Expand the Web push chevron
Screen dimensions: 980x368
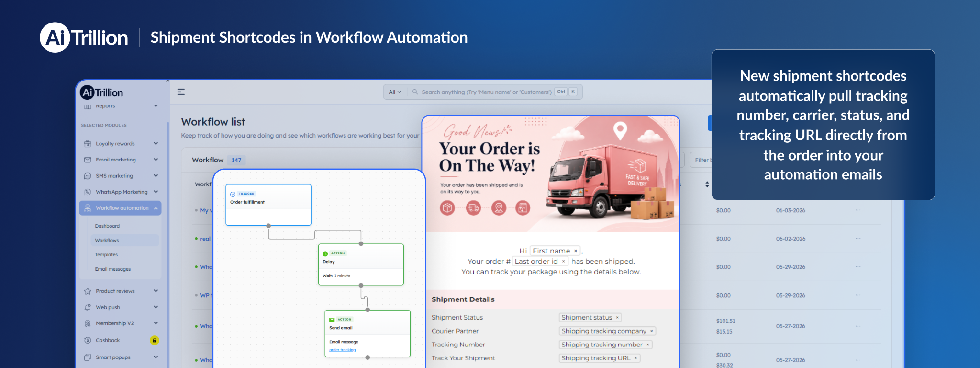coord(156,307)
